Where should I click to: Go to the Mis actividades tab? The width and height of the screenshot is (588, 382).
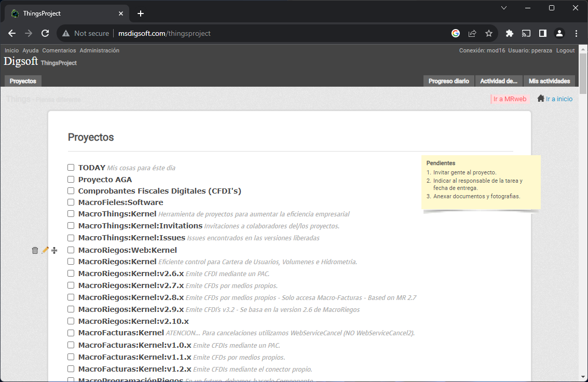[x=550, y=81]
